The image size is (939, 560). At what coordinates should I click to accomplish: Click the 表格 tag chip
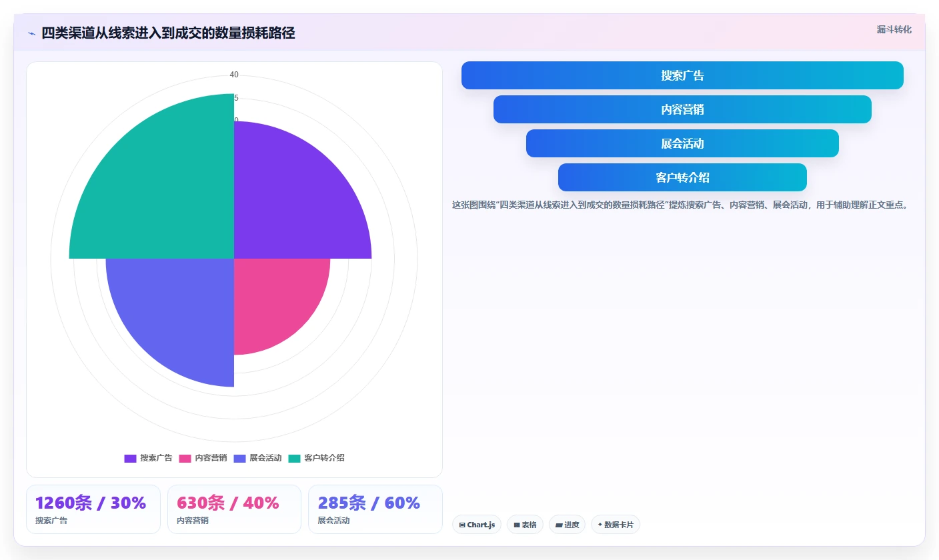pyautogui.click(x=526, y=525)
